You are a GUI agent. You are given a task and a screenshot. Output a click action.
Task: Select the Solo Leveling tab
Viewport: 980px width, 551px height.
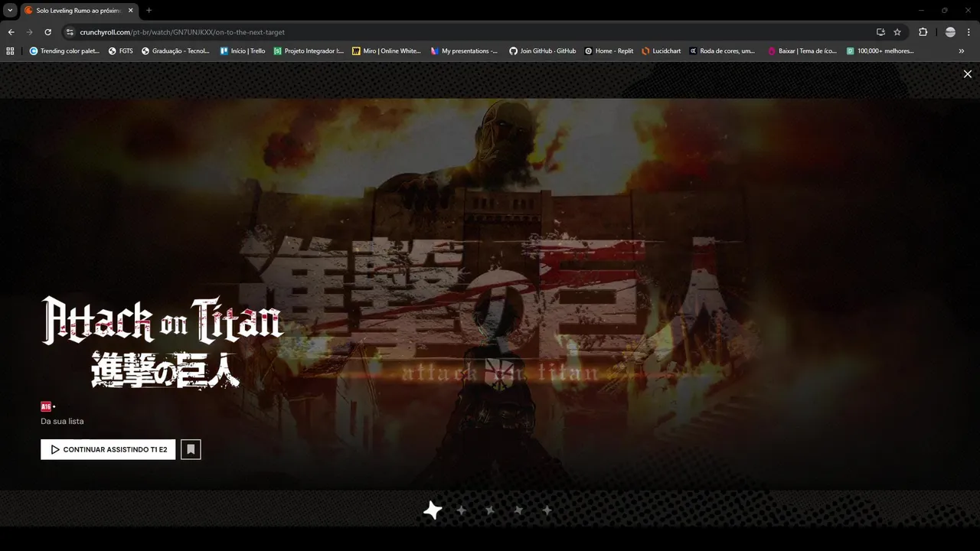(x=79, y=11)
